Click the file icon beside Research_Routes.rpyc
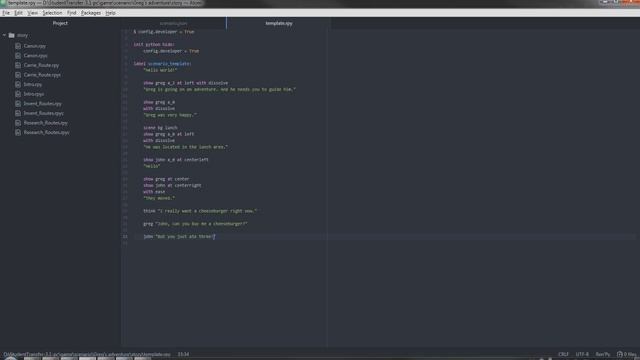The height and width of the screenshot is (360, 640). tap(18, 132)
